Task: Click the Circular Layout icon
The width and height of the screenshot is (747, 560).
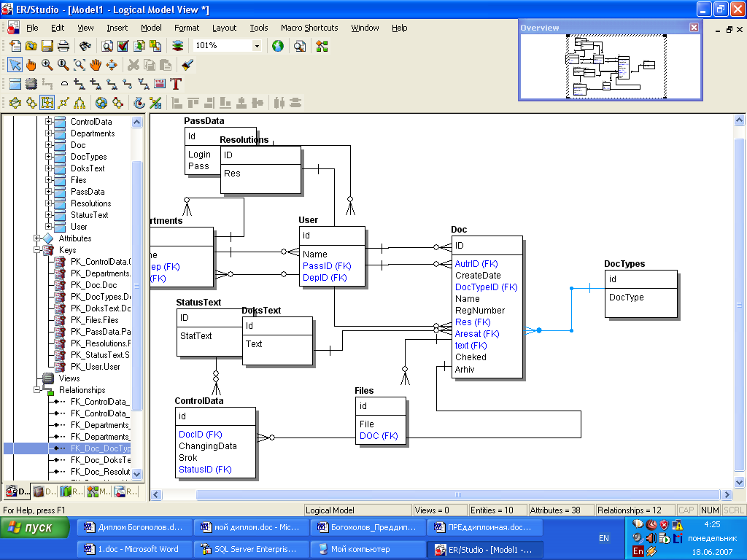Action: click(15, 102)
